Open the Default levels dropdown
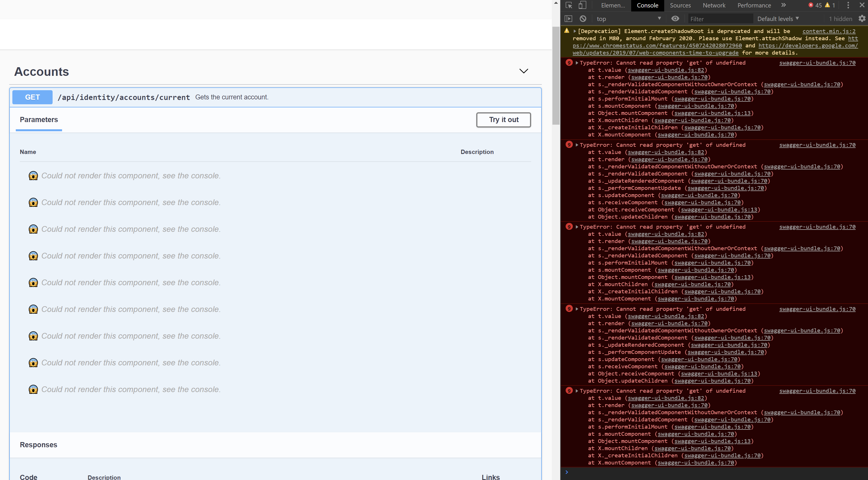868x480 pixels. click(777, 18)
